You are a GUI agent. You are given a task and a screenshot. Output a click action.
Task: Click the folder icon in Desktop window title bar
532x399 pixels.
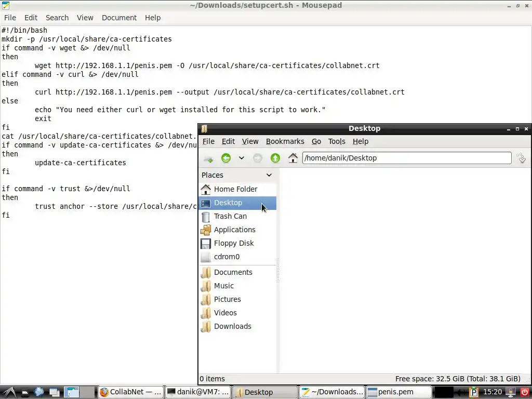pyautogui.click(x=204, y=129)
